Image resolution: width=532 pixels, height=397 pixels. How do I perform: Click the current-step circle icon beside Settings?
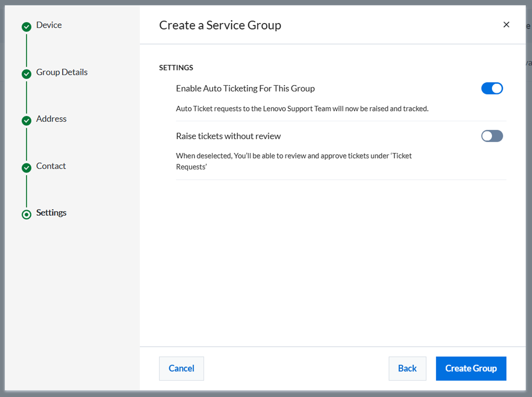pos(27,214)
